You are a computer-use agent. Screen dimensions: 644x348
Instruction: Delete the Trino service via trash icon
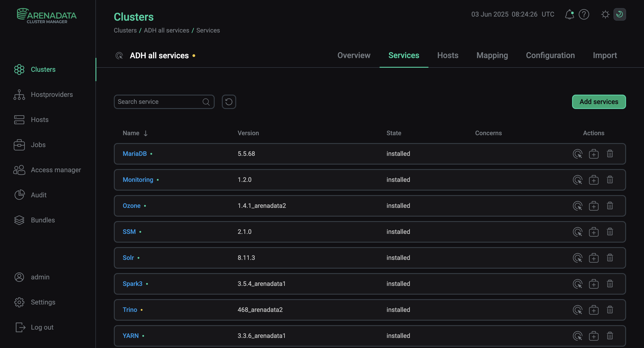tap(610, 310)
